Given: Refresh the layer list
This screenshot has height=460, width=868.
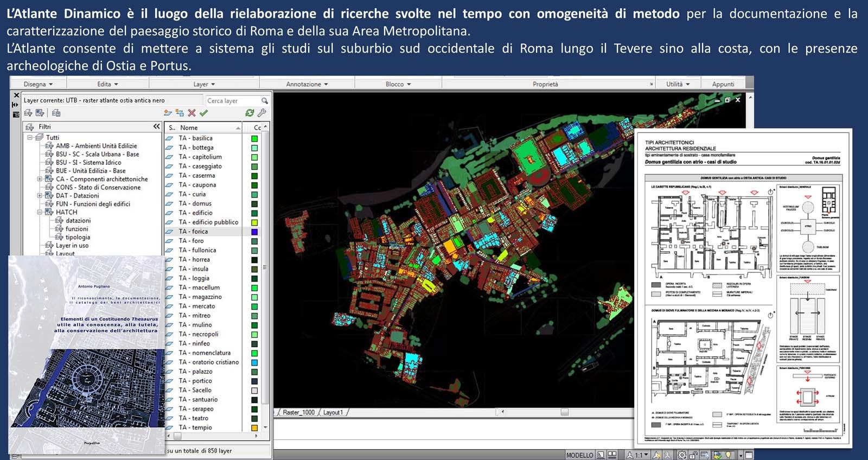Looking at the screenshot, I should coord(250,113).
